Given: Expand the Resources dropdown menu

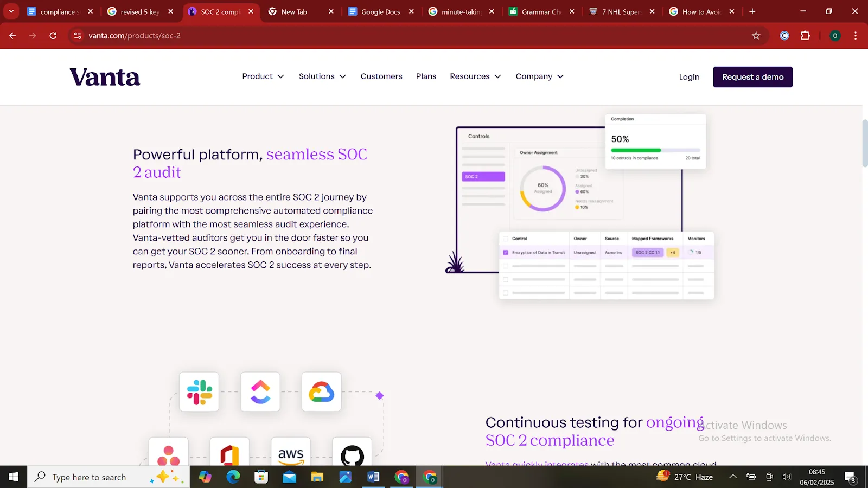Looking at the screenshot, I should [x=475, y=76].
